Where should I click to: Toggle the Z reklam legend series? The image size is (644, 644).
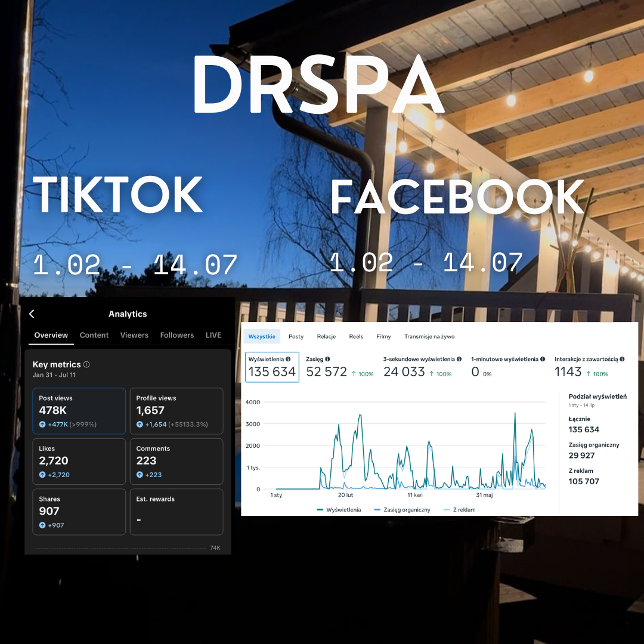(x=460, y=510)
